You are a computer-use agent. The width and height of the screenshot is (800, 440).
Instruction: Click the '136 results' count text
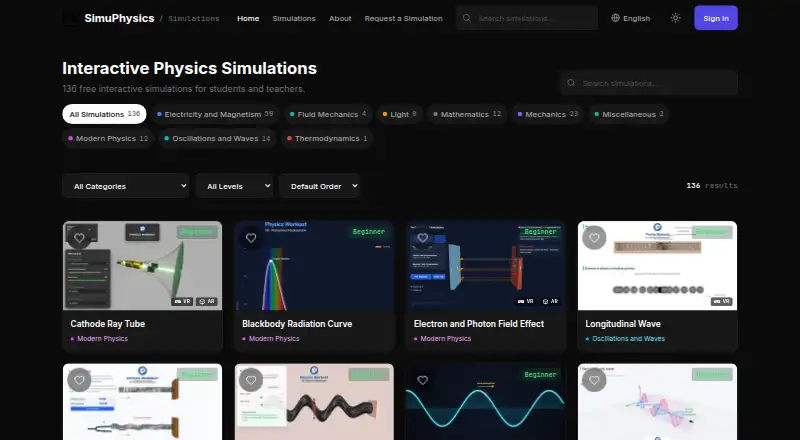click(712, 186)
